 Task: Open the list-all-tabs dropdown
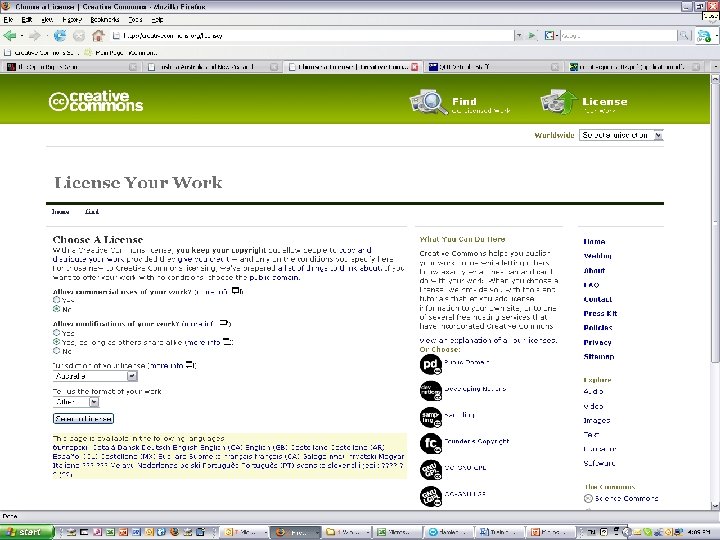pos(715,67)
